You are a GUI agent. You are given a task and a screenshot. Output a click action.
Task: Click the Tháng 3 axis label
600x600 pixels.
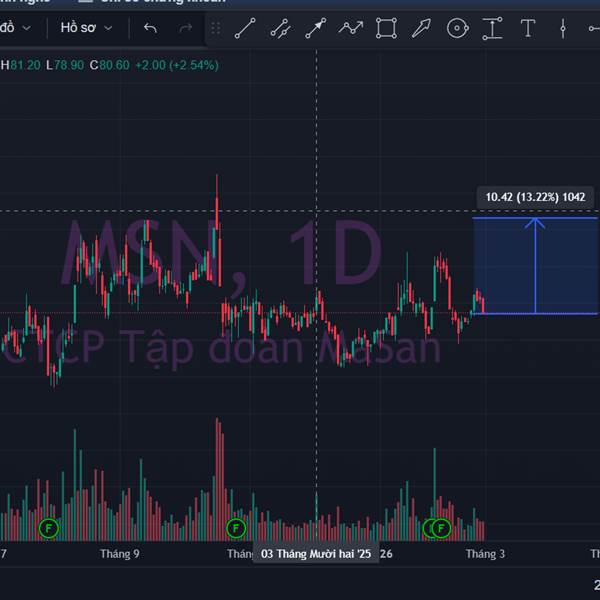point(485,554)
